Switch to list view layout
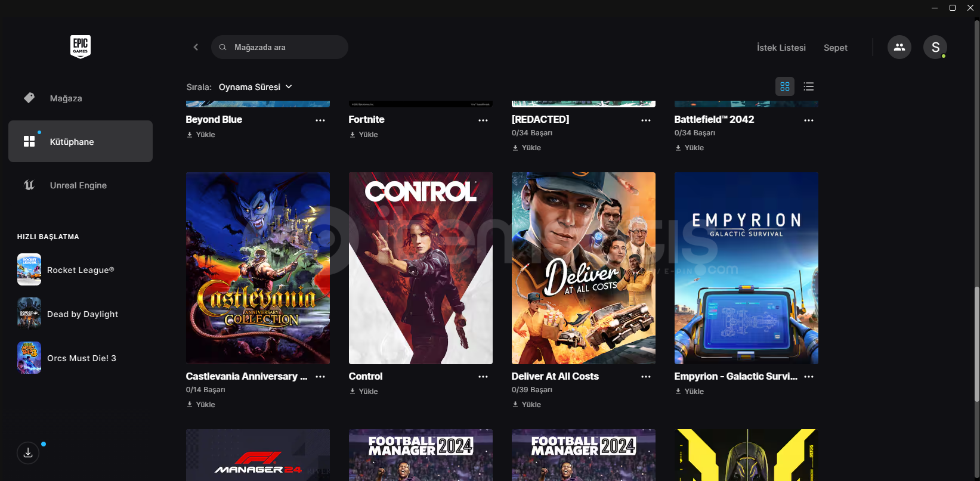The height and width of the screenshot is (481, 980). point(809,86)
